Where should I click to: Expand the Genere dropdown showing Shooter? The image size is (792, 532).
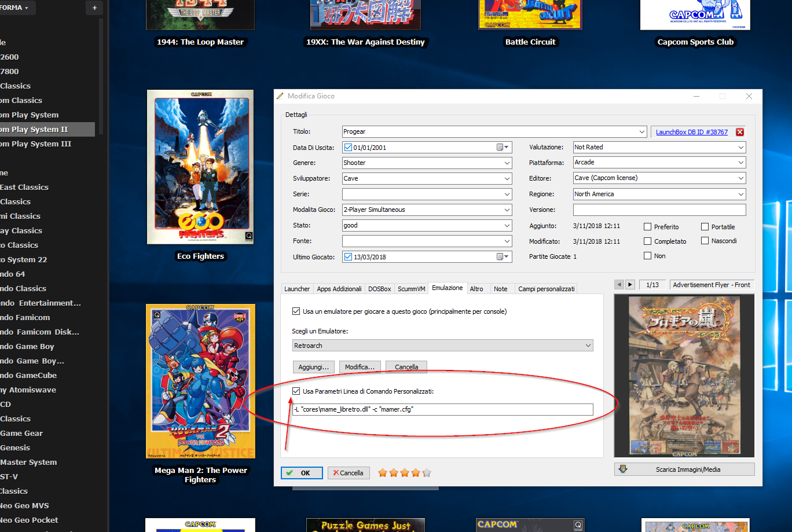click(507, 163)
